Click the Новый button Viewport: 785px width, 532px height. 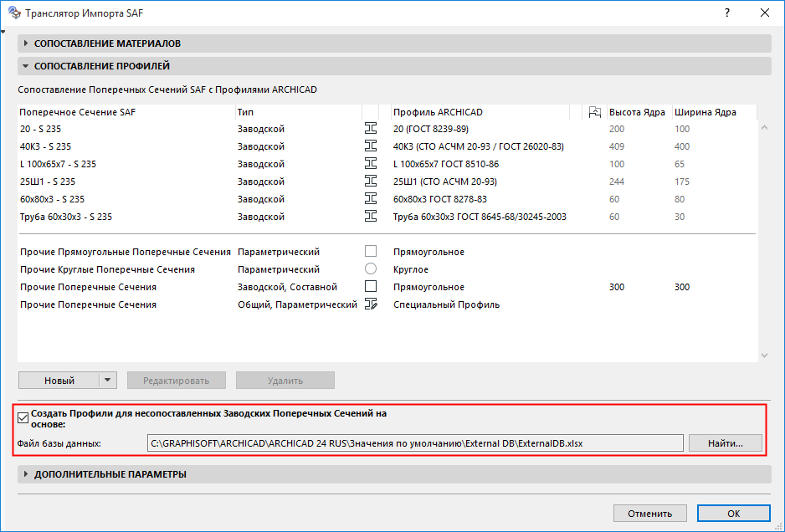(x=59, y=381)
